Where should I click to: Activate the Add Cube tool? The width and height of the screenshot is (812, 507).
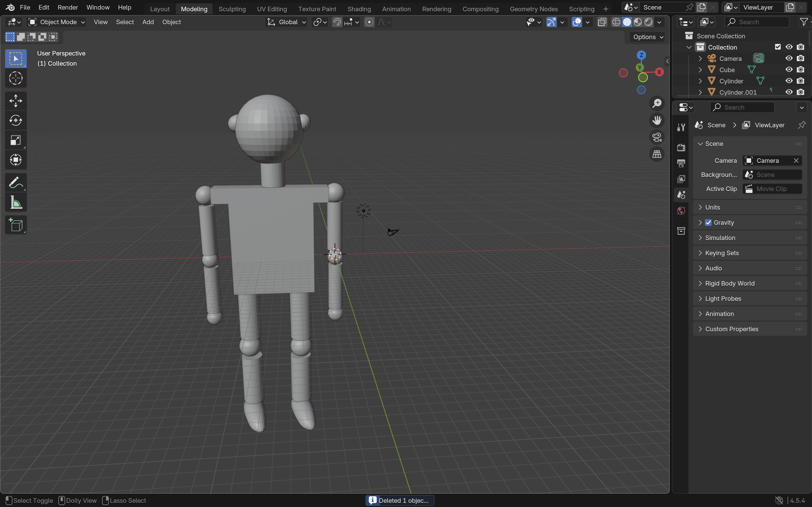16,225
